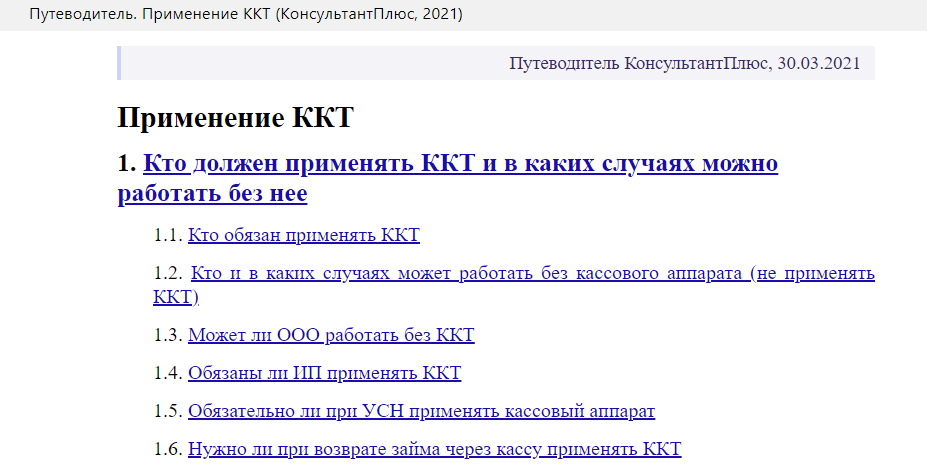Open the "Кто обязан применять ККТ" link

(304, 236)
